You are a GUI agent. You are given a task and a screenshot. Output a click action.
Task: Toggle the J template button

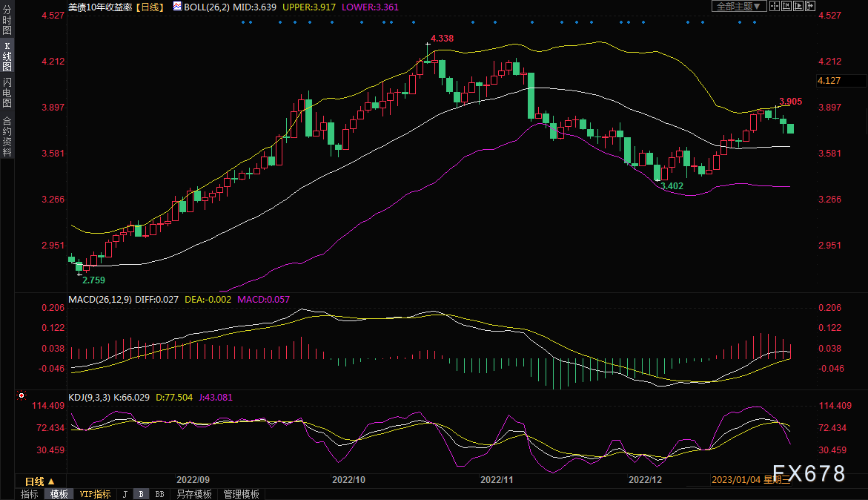click(x=125, y=494)
